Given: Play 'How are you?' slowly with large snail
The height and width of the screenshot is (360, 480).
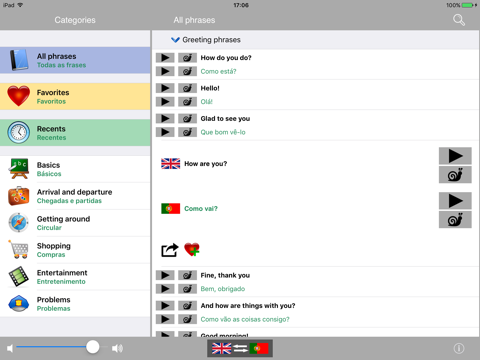Looking at the screenshot, I should (x=455, y=175).
